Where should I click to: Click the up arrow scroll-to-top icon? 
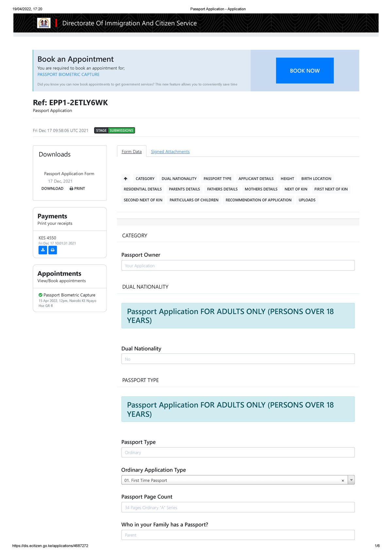(125, 179)
